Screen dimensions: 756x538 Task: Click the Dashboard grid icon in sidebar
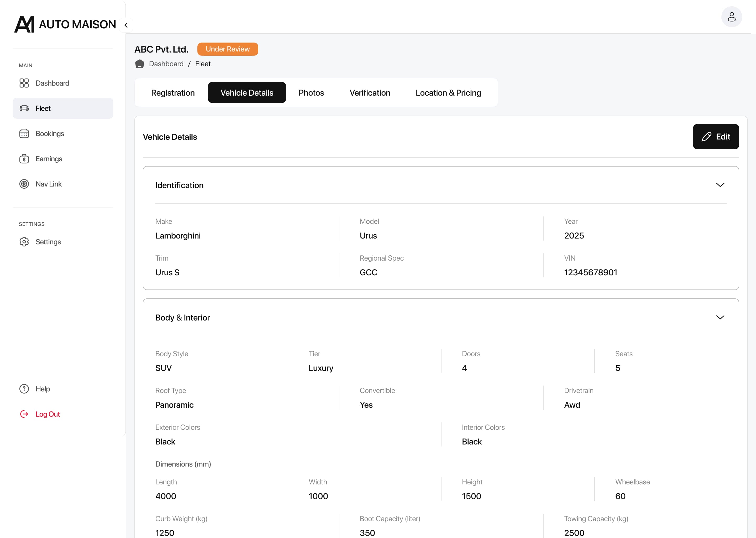[x=24, y=83]
